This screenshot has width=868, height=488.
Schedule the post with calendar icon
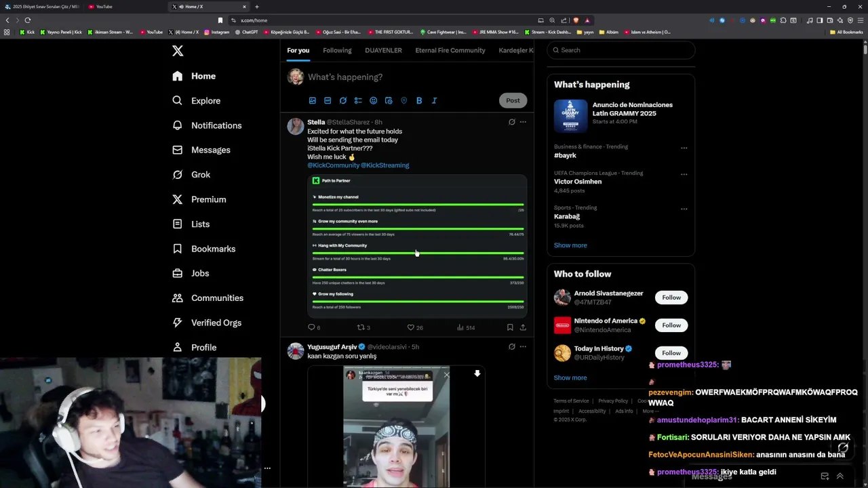389,100
